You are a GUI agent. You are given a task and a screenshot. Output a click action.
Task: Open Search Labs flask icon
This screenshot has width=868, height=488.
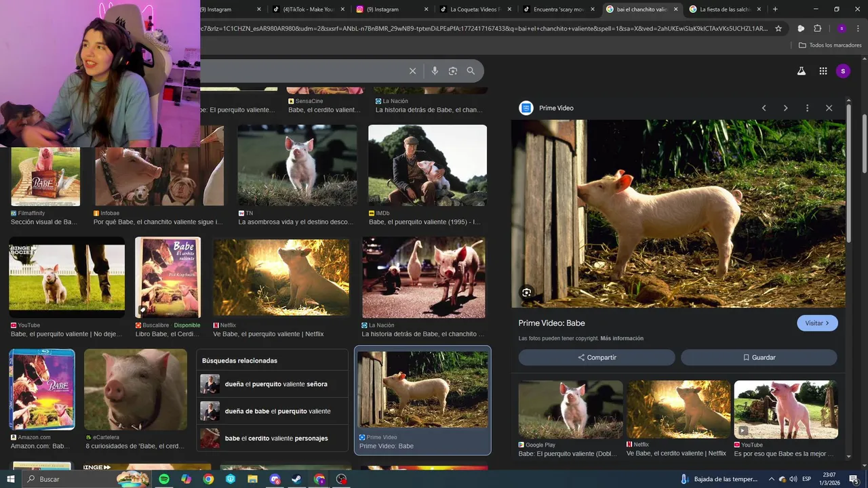tap(801, 71)
